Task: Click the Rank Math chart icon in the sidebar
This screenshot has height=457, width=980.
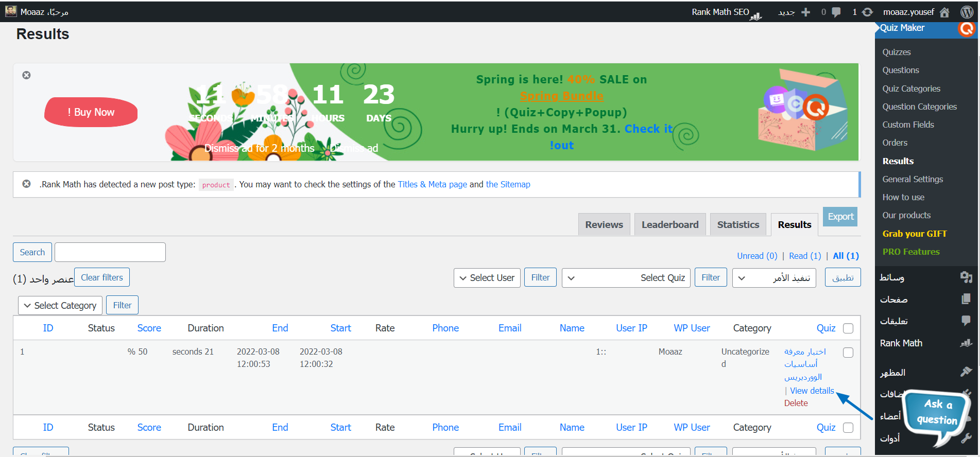Action: point(966,343)
